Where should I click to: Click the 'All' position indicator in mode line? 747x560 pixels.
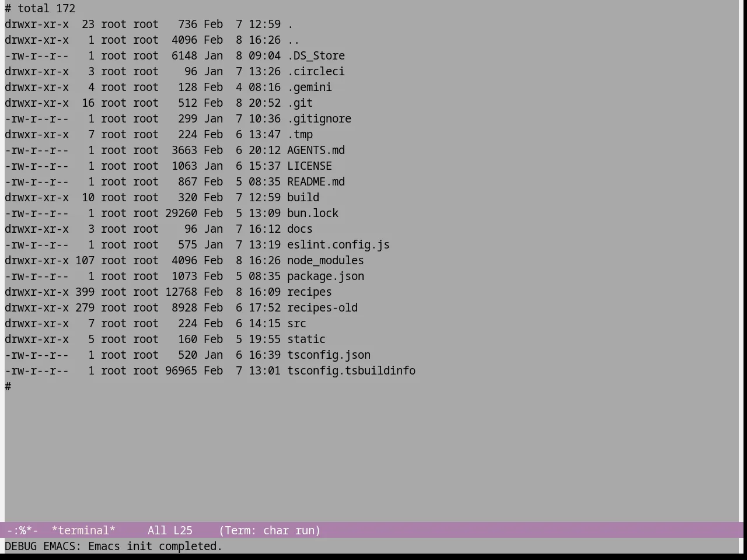[157, 530]
